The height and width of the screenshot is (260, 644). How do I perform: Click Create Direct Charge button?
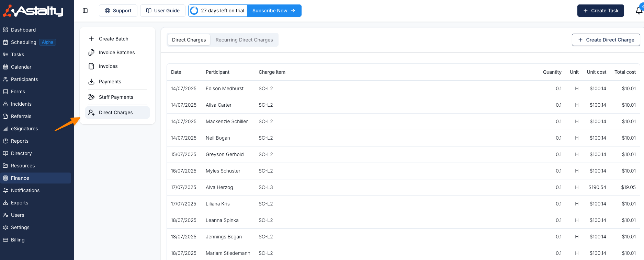[606, 40]
